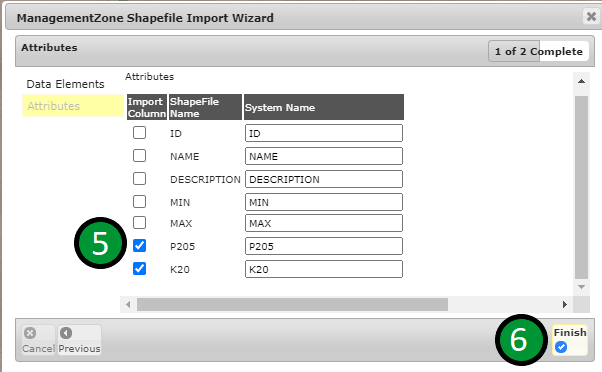
Task: Click the horizontal scrollbar left arrow
Action: pos(128,304)
